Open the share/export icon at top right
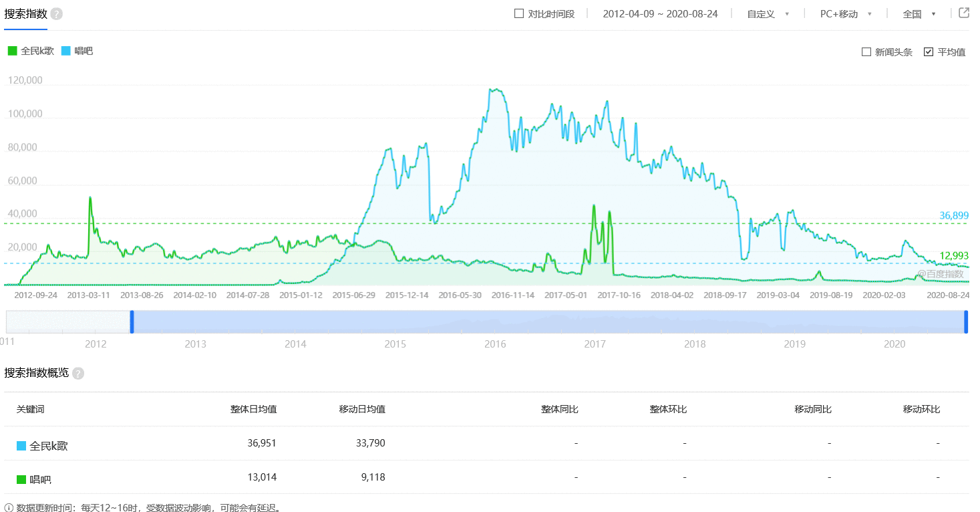The width and height of the screenshot is (980, 512). point(964,13)
